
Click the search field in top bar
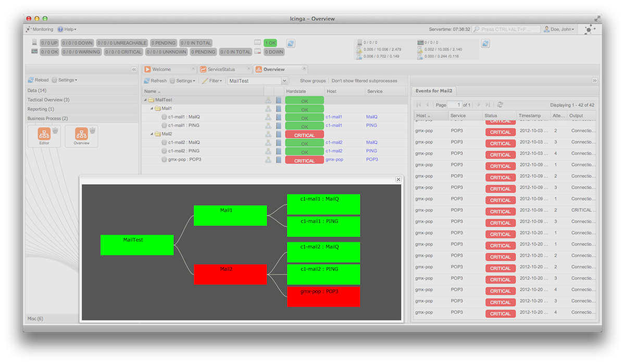coord(509,30)
